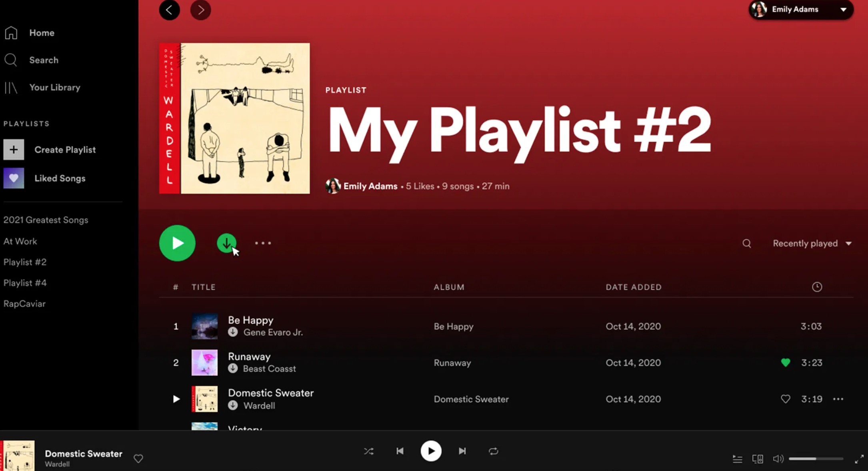Toggle shuffle playback

point(369,451)
